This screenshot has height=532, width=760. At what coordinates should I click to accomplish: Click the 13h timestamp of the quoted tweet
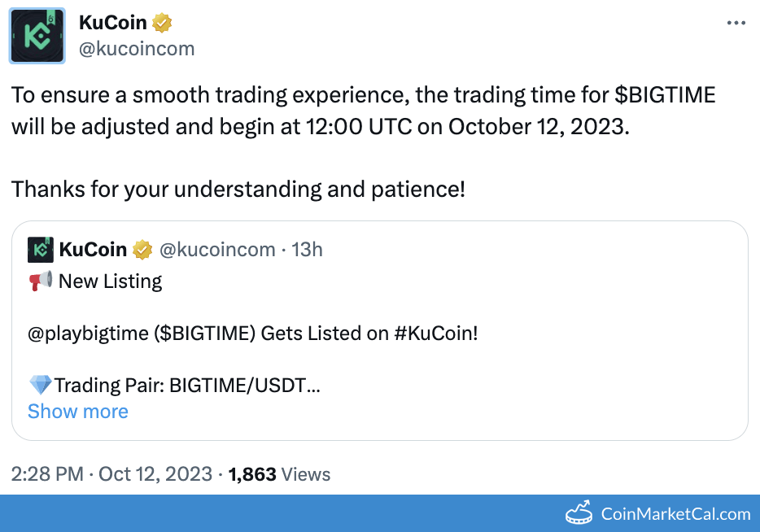click(308, 250)
